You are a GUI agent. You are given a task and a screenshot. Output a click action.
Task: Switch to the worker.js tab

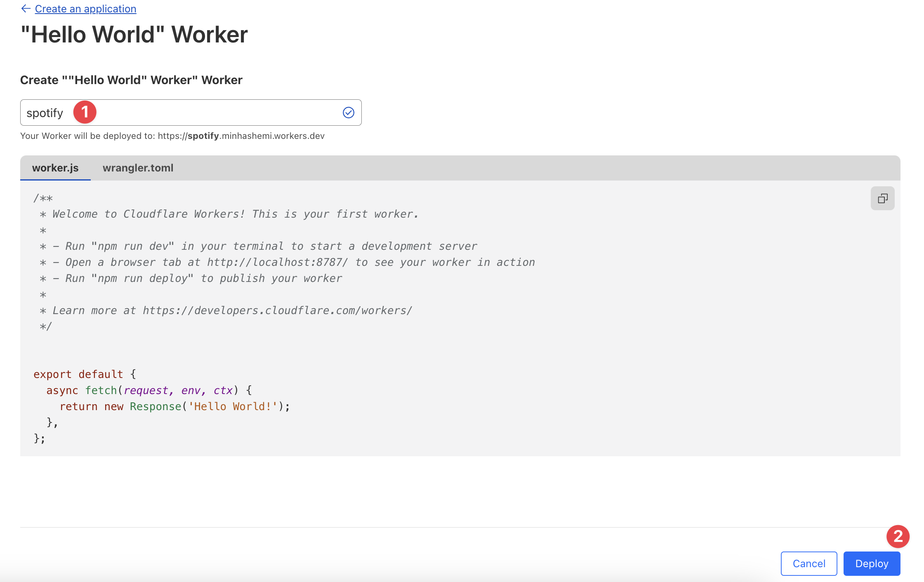[55, 168]
